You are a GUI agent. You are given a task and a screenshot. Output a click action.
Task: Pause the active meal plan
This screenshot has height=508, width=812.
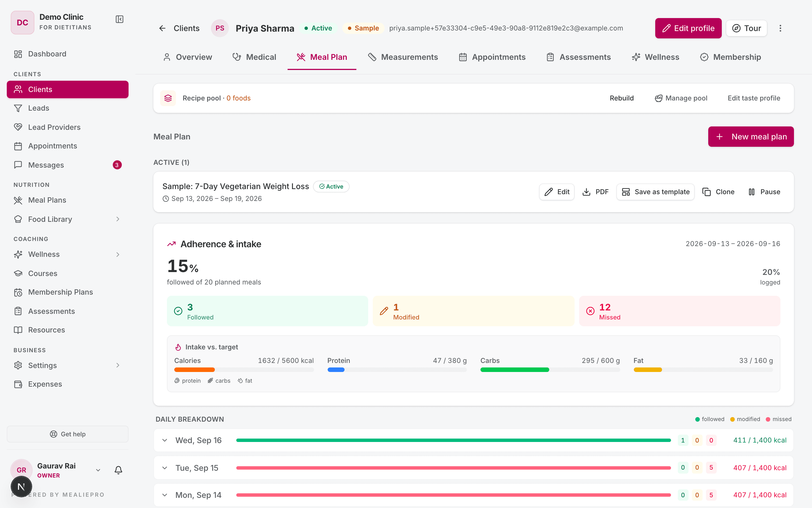point(764,192)
